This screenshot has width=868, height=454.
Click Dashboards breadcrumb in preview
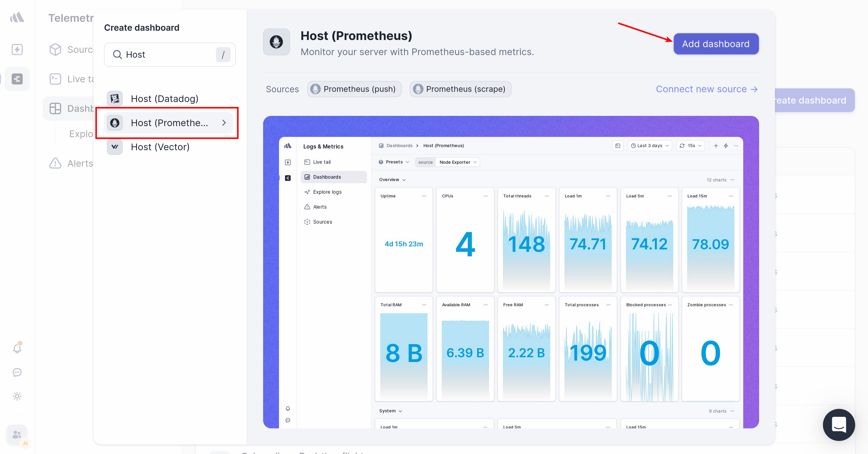click(399, 146)
